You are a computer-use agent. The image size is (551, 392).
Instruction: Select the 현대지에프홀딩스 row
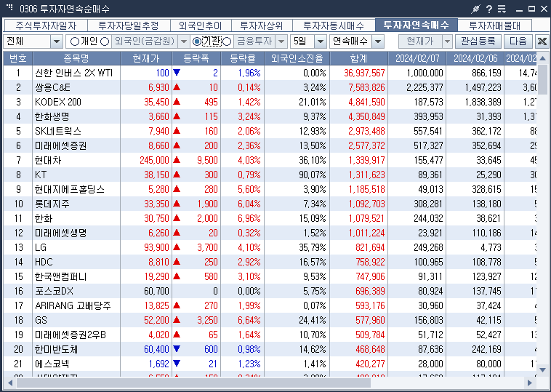(270, 190)
